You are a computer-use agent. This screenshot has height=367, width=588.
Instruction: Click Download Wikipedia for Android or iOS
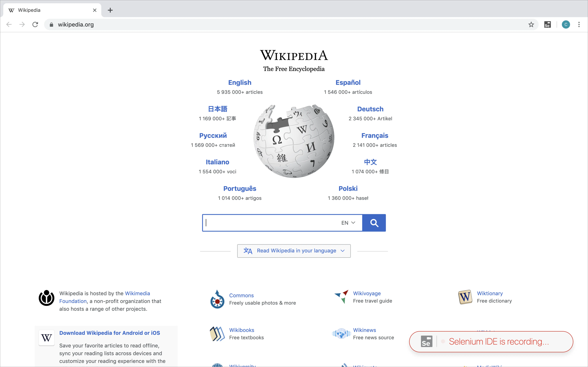click(110, 333)
